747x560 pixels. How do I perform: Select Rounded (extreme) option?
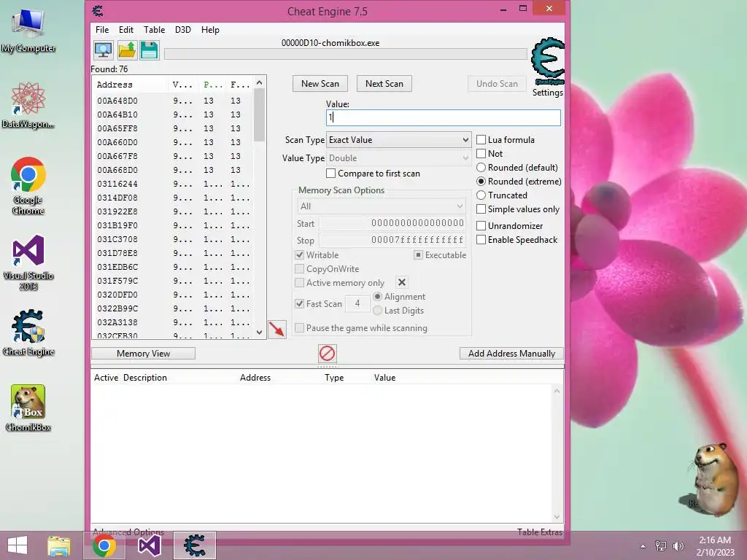(x=481, y=181)
